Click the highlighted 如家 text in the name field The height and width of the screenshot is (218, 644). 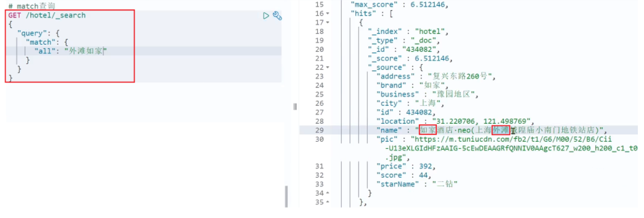point(427,130)
